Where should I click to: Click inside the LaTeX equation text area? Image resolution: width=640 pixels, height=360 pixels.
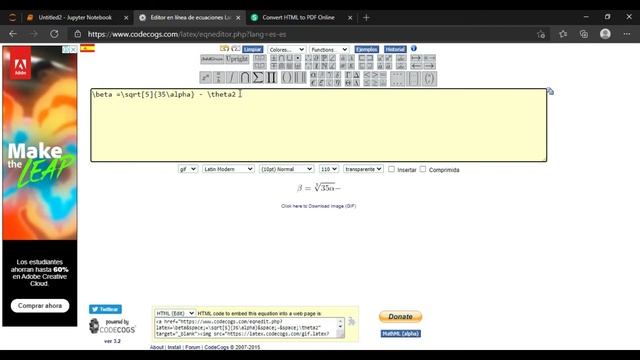coord(319,125)
